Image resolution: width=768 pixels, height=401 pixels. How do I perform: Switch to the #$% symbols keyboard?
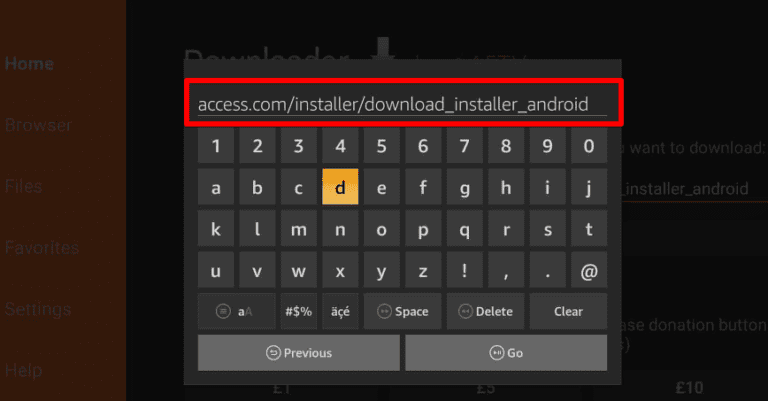(299, 311)
